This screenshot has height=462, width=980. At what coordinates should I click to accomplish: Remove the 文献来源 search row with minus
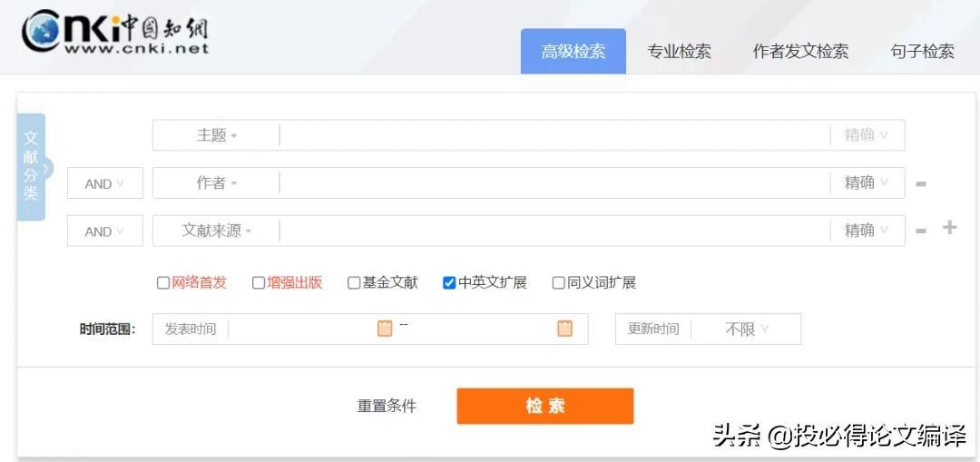click(x=921, y=231)
